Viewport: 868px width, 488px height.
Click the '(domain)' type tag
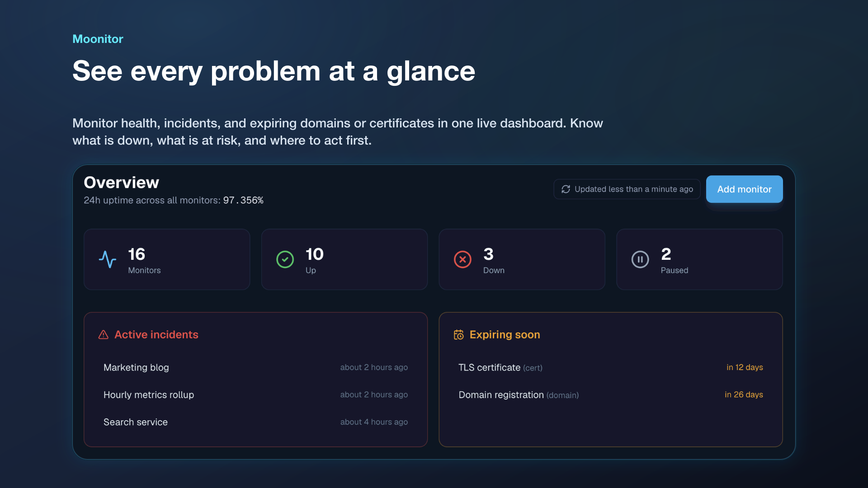(x=562, y=395)
